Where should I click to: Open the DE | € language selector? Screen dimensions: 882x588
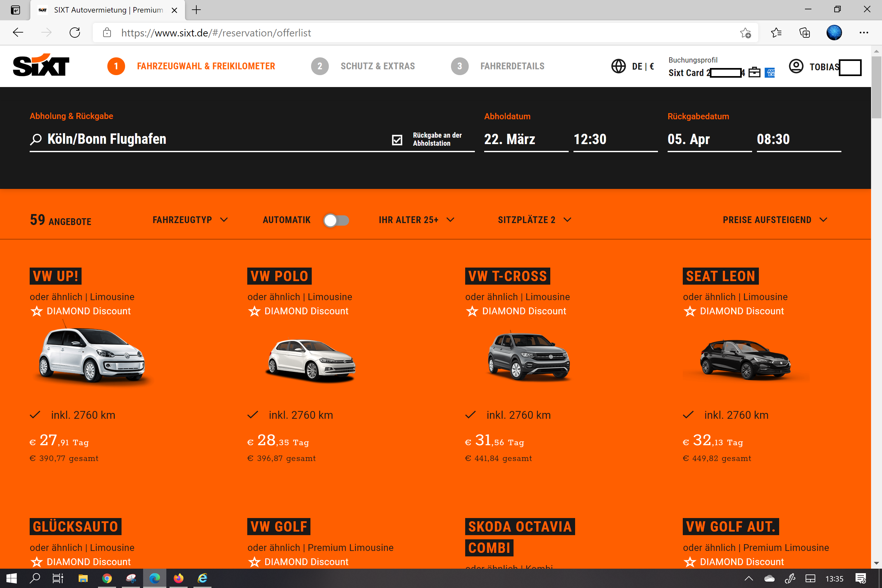coord(643,66)
